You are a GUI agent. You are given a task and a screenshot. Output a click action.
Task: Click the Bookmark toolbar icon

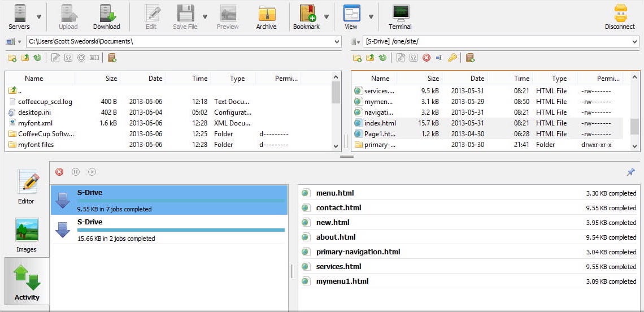pyautogui.click(x=307, y=14)
